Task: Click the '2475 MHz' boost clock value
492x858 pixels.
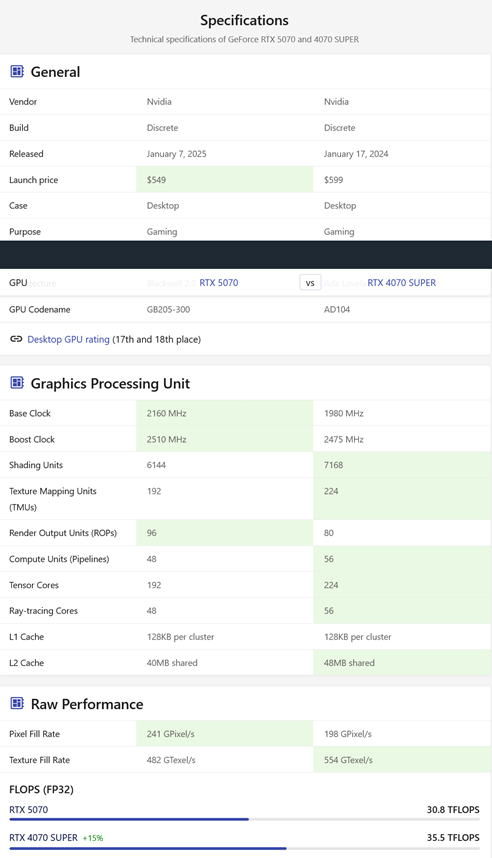Action: pyautogui.click(x=344, y=439)
